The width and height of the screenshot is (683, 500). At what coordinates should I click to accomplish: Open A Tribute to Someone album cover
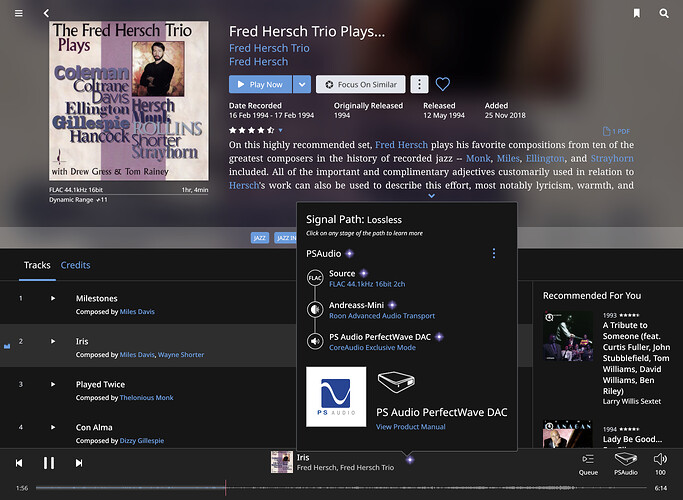(568, 336)
